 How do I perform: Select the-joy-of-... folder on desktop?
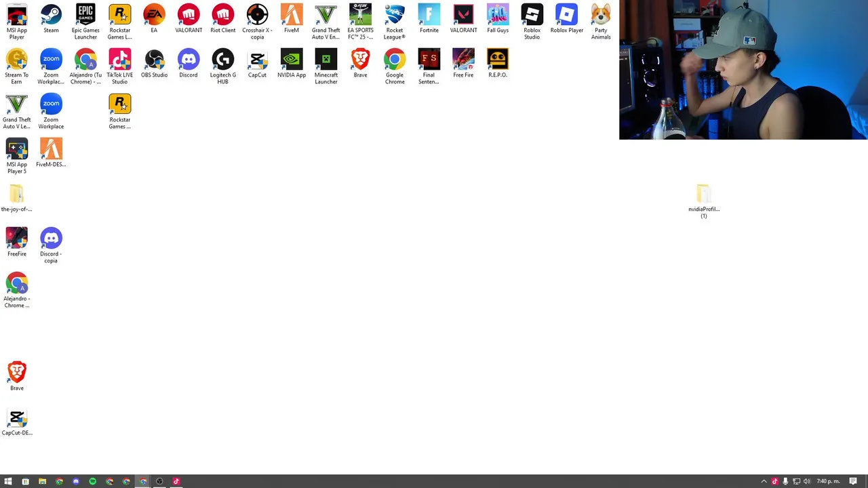[x=17, y=198]
